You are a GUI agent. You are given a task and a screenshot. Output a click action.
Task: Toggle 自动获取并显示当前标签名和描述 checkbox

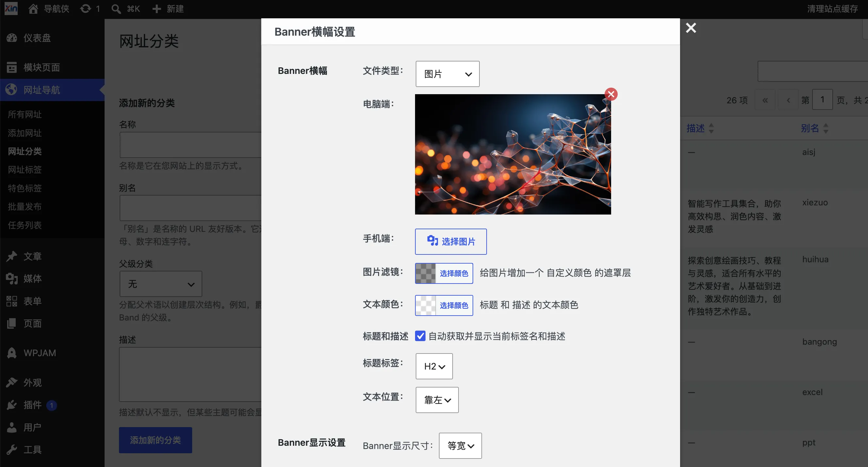420,336
